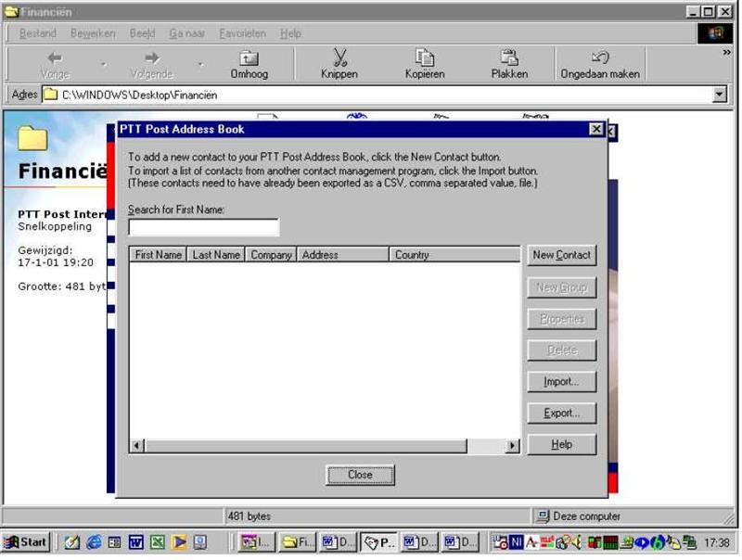This screenshot has height=560, width=742.
Task: Click the Vorige back arrow icon
Action: click(55, 57)
